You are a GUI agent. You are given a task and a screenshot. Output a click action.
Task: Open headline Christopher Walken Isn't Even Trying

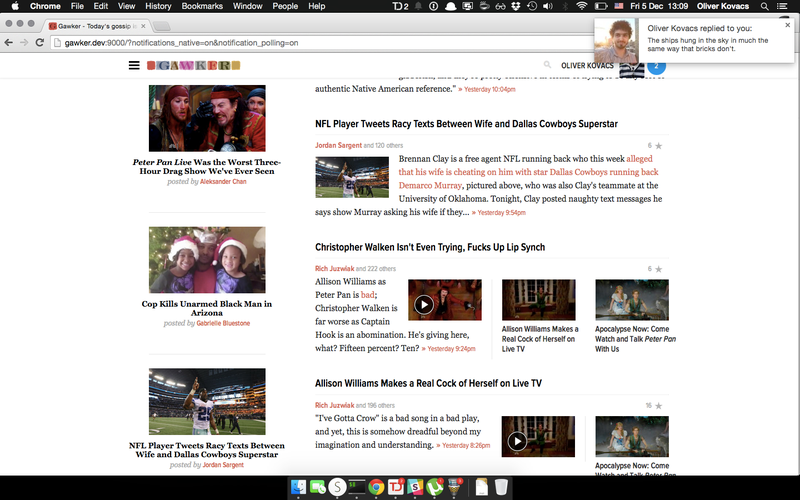pyautogui.click(x=430, y=247)
